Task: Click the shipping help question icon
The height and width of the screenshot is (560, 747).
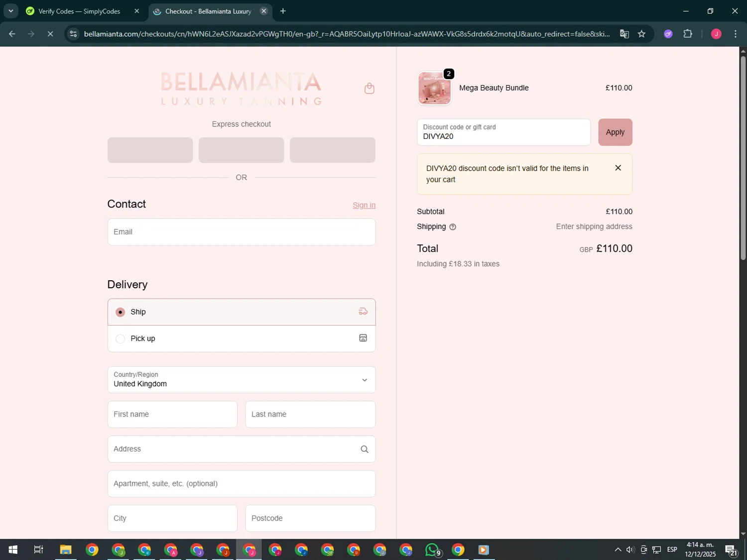Action: coord(453,227)
